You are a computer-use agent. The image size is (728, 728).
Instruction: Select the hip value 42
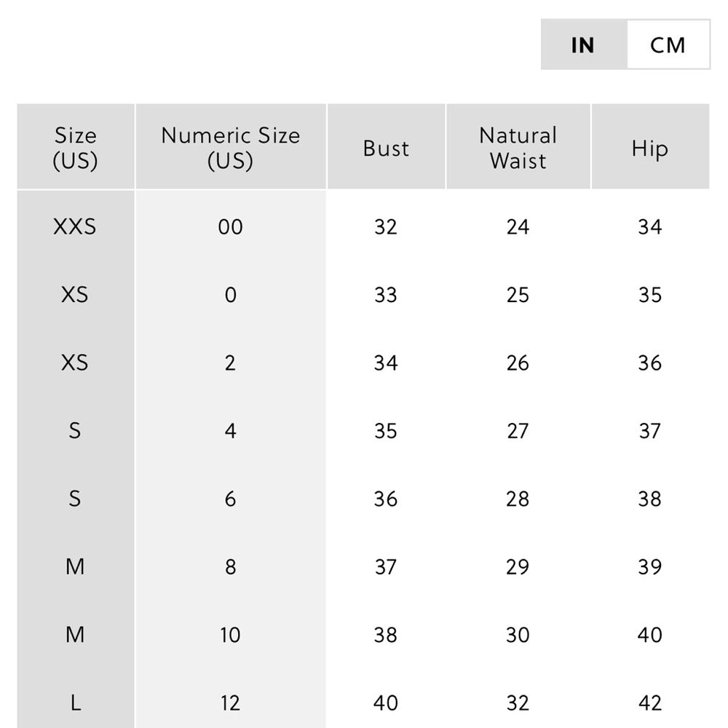pos(649,703)
